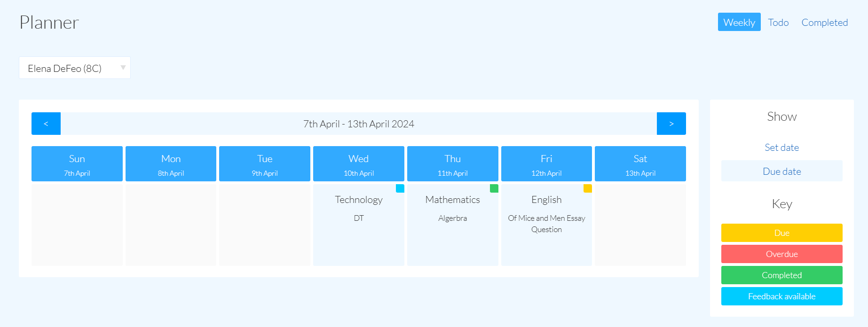Open the Technology DT homework card
868x327 pixels.
pos(358,208)
